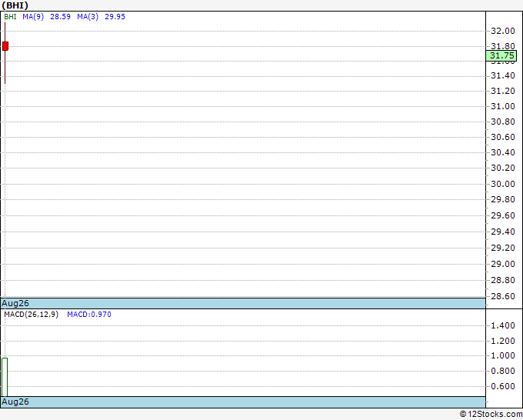Click the 1.000 MACD axis label

coord(503,355)
